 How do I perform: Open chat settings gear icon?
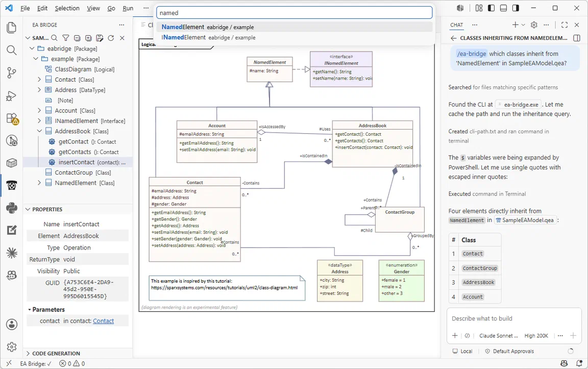pyautogui.click(x=534, y=24)
